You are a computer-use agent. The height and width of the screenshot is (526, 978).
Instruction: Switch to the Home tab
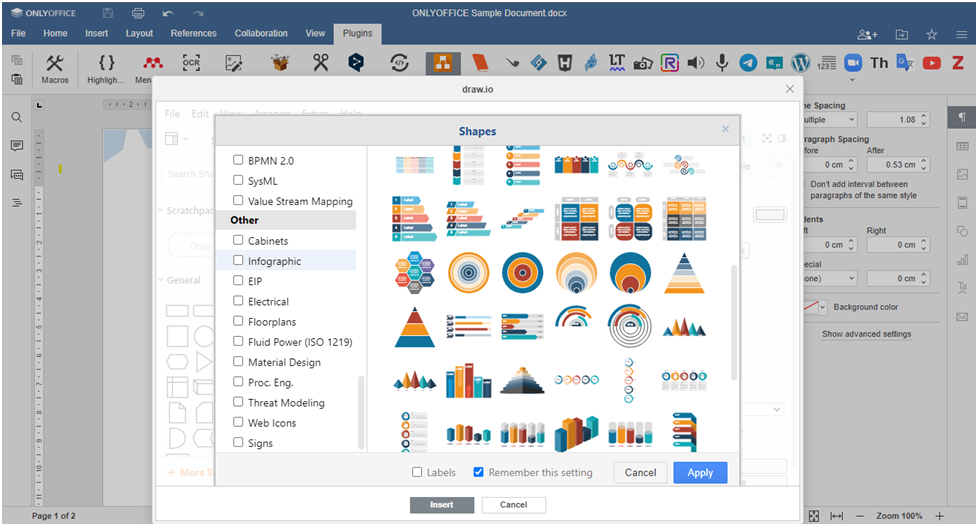pyautogui.click(x=56, y=33)
